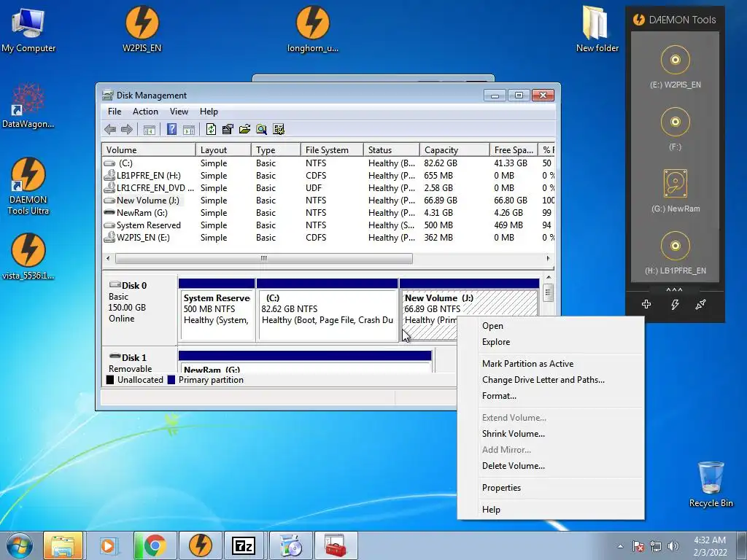Select the Disk 0 label box
Image resolution: width=747 pixels, height=560 pixels.
tap(139, 309)
